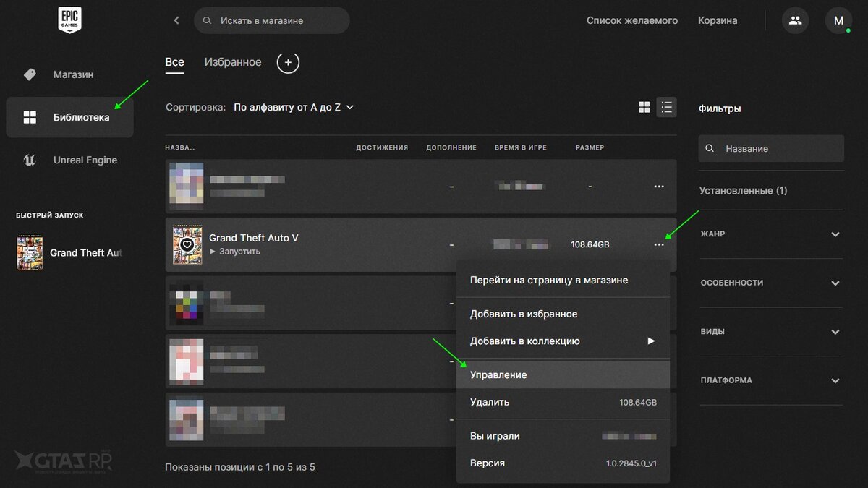Open the friends icon

pos(796,20)
